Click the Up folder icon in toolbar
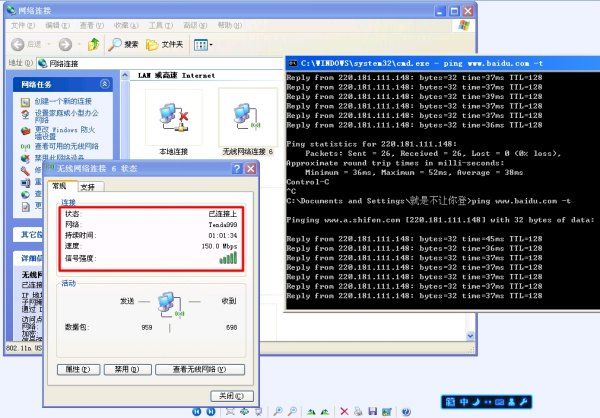The image size is (600, 418). [x=94, y=44]
